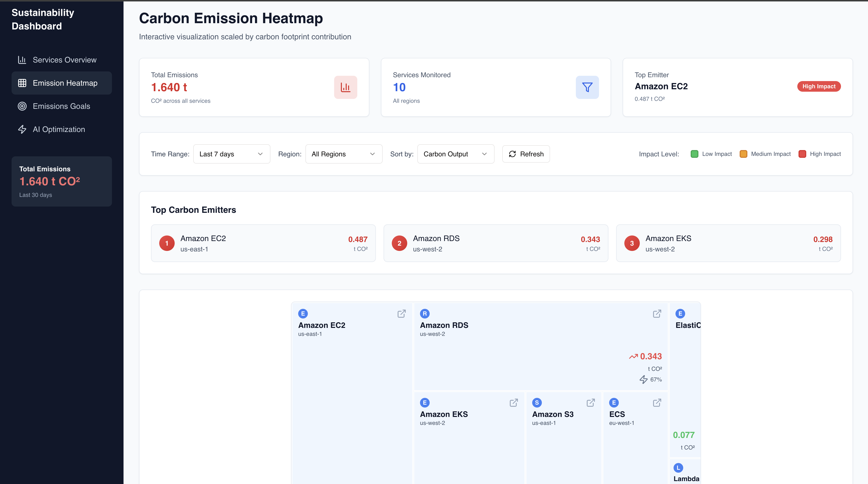Toggle the Medium Impact orange legend marker

(x=743, y=154)
